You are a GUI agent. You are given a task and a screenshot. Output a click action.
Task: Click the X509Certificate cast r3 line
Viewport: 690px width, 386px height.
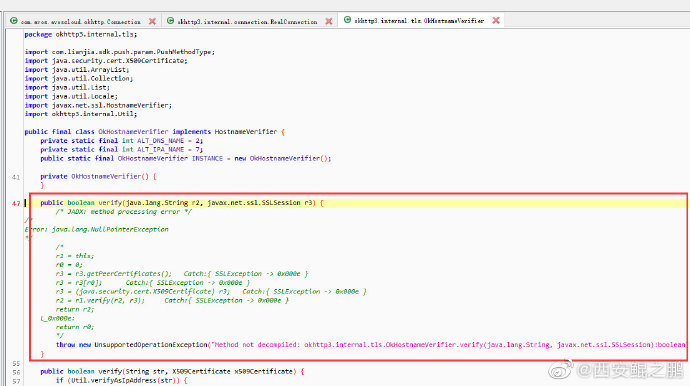[x=211, y=291]
